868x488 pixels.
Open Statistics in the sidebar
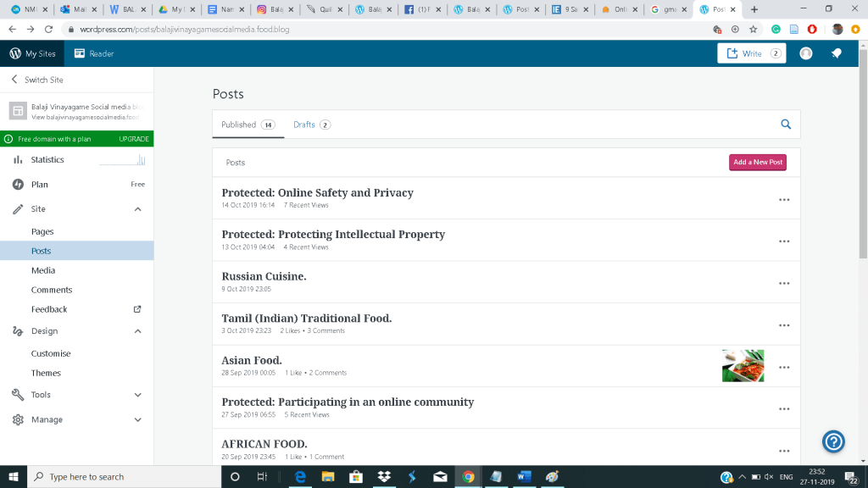click(x=47, y=159)
